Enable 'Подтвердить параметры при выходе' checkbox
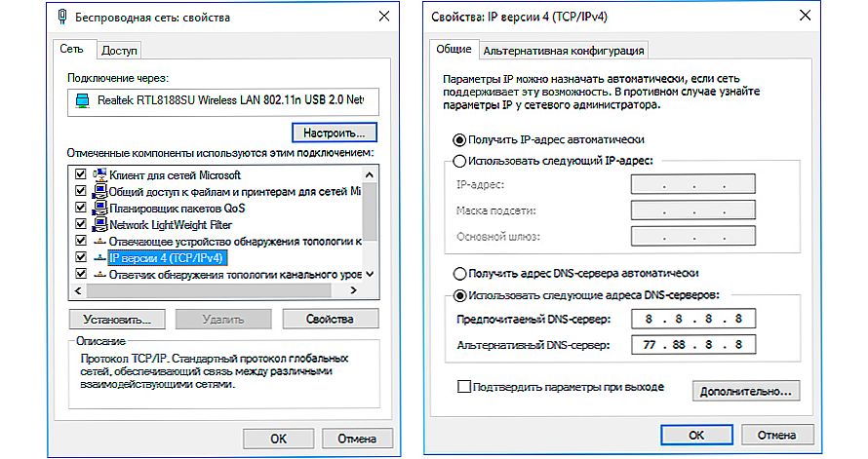 (x=464, y=387)
